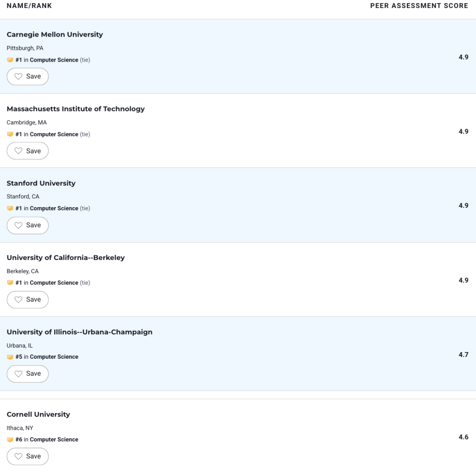Click Stanford's 4.9 peer assessment score
The height and width of the screenshot is (472, 476).
(463, 205)
